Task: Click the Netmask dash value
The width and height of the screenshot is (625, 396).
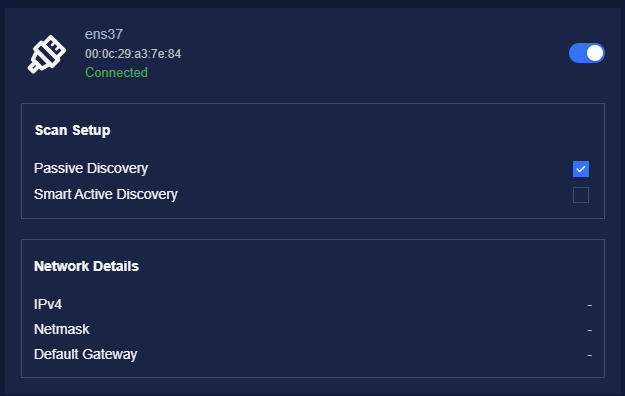Action: pyautogui.click(x=590, y=331)
